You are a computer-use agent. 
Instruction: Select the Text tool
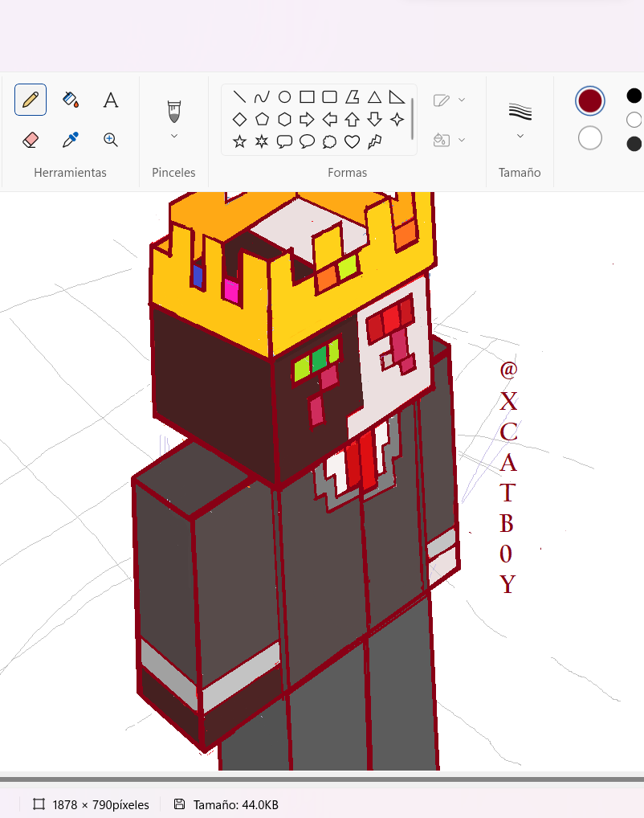(111, 99)
